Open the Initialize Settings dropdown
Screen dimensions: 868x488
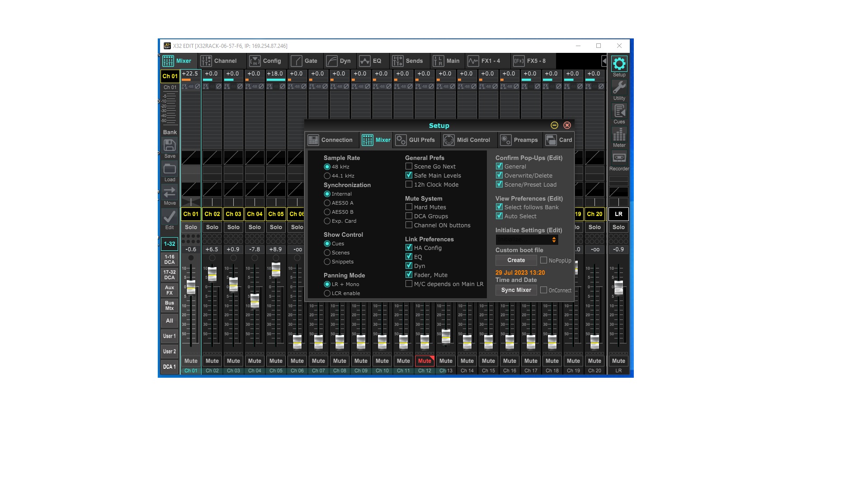pos(527,240)
